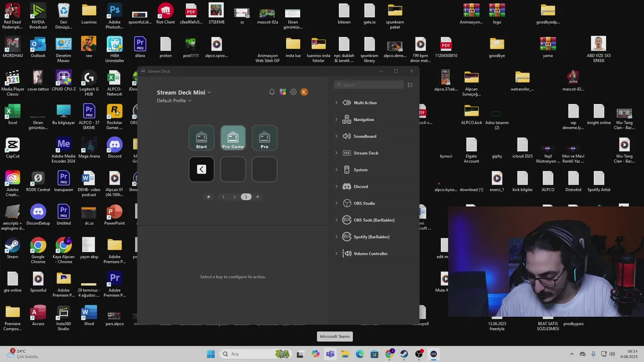
Task: Select the Start key on the deck
Action: (201, 138)
